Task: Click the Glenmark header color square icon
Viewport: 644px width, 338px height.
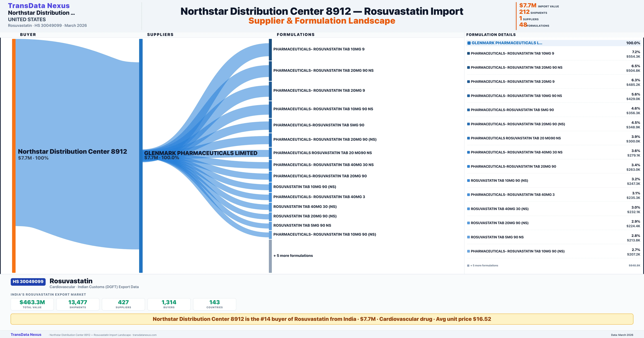Action: (469, 43)
